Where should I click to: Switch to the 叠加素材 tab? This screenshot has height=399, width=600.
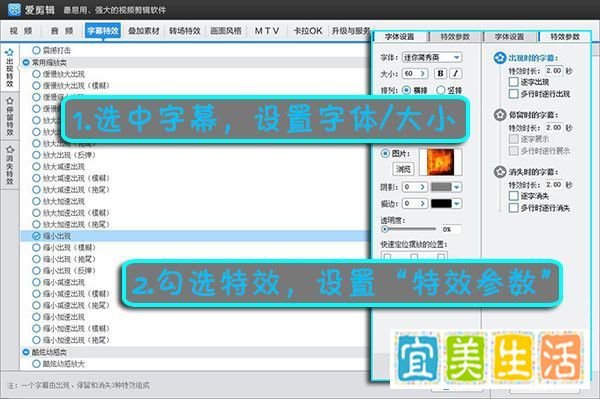143,31
